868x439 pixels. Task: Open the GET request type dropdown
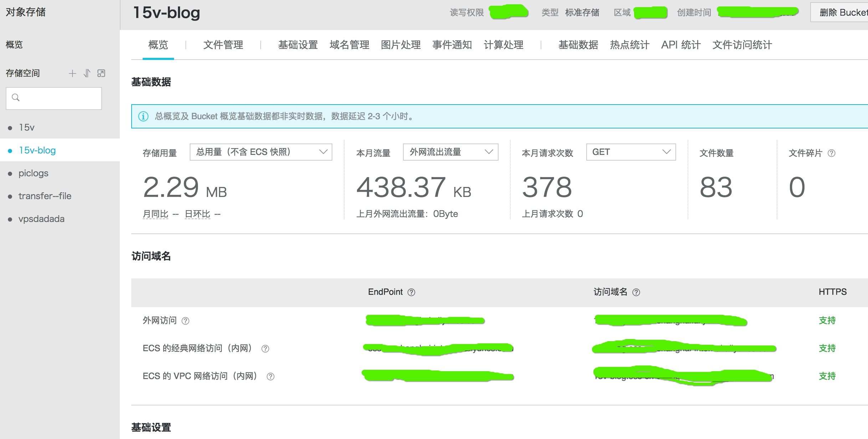pyautogui.click(x=630, y=152)
